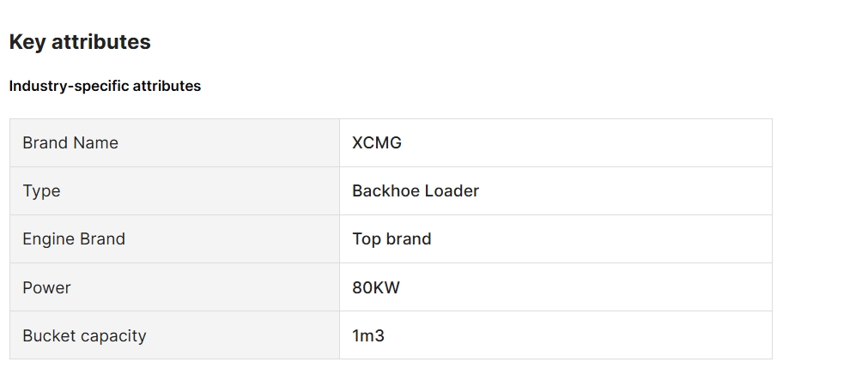Select the Key attributes heading
The width and height of the screenshot is (868, 368).
tap(80, 42)
